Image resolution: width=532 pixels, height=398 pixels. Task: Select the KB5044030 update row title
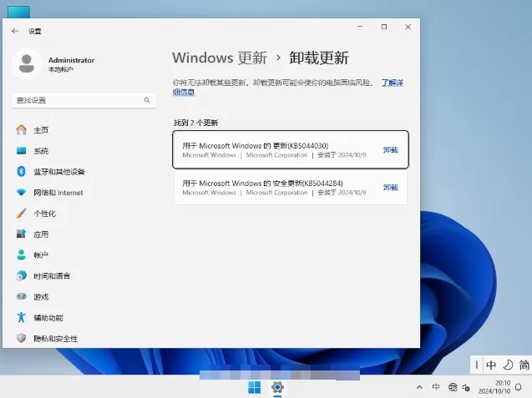pos(256,146)
